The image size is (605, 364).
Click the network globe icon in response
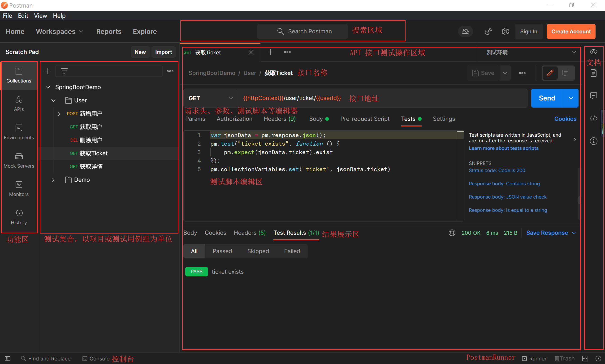tap(452, 233)
